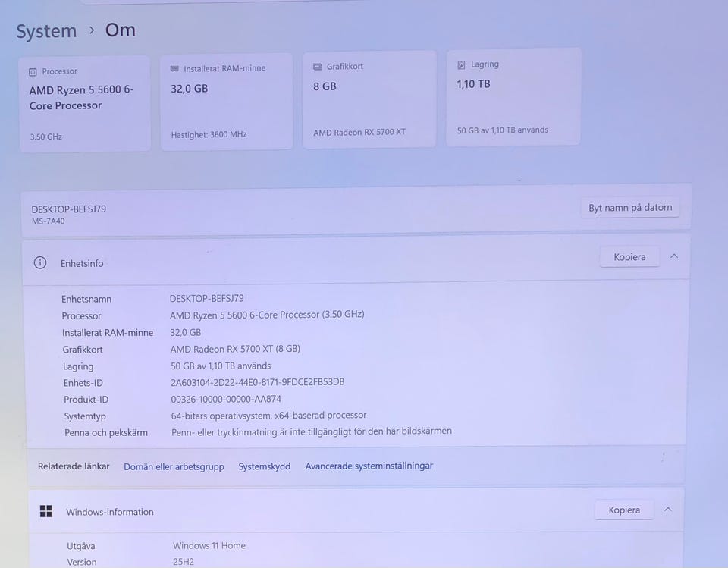Select Produkt-ID value 00326-10000-00000-AA874

[x=226, y=399]
